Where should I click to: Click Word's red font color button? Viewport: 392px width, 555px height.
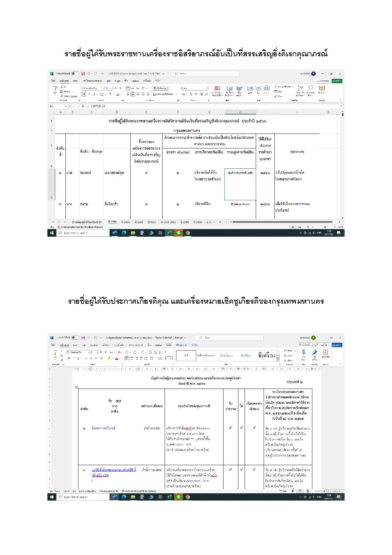coord(116,358)
